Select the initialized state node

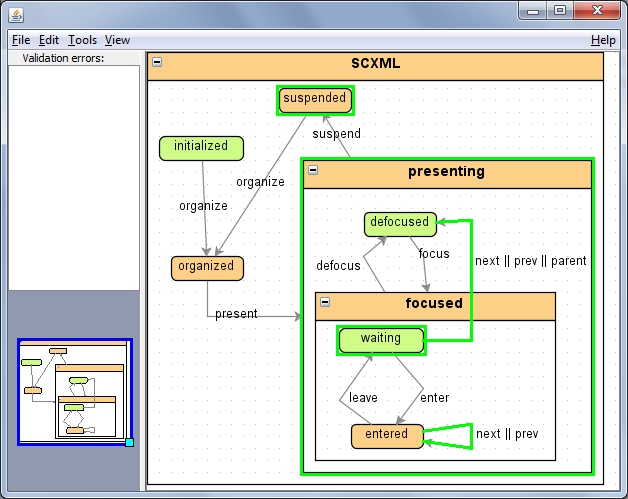point(201,148)
